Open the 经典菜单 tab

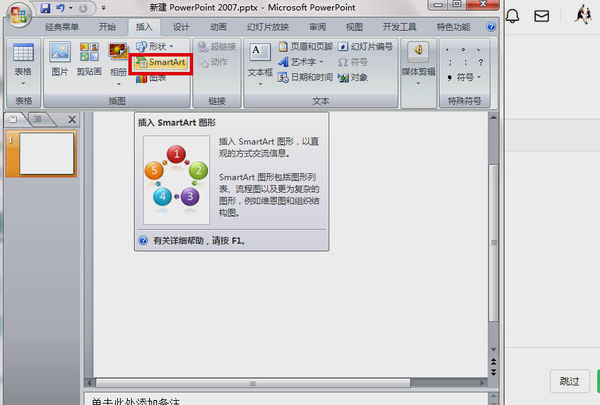coord(62,27)
